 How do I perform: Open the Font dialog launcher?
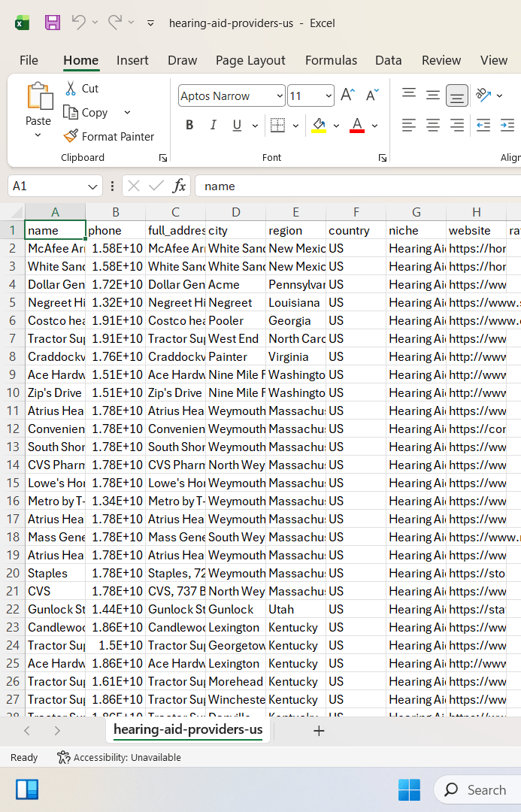pyautogui.click(x=382, y=158)
